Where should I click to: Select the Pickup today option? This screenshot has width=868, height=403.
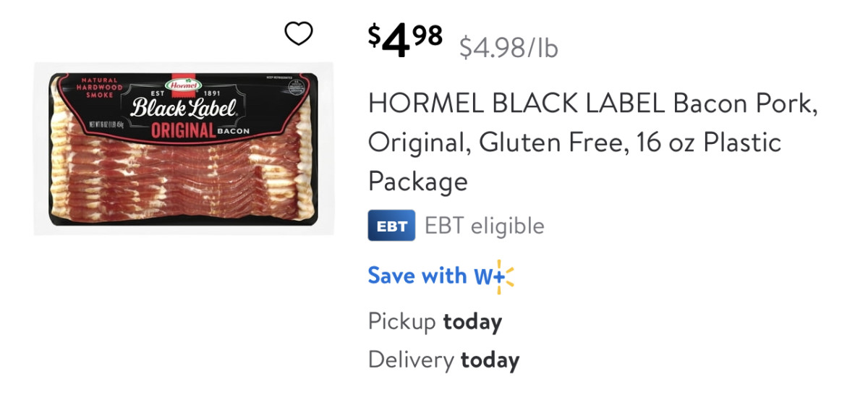[x=435, y=321]
